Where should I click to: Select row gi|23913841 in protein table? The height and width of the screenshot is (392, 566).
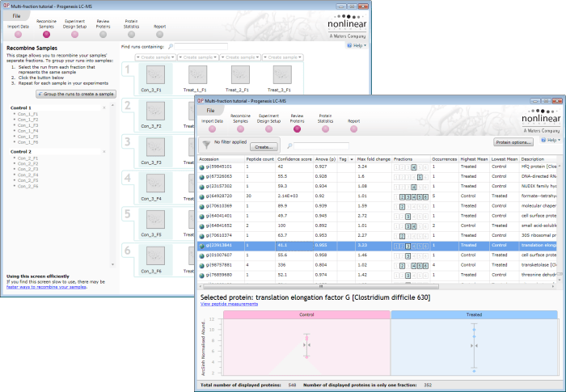click(378, 246)
